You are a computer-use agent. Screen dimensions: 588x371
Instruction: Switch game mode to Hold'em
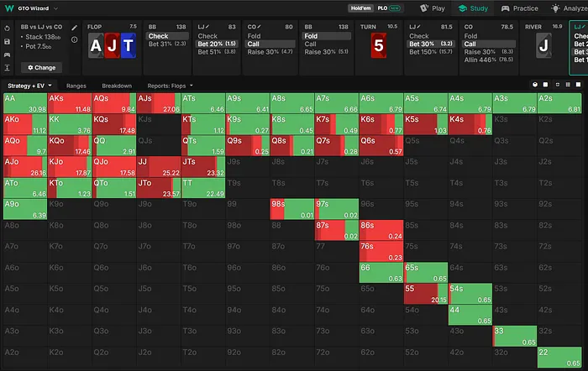point(360,8)
